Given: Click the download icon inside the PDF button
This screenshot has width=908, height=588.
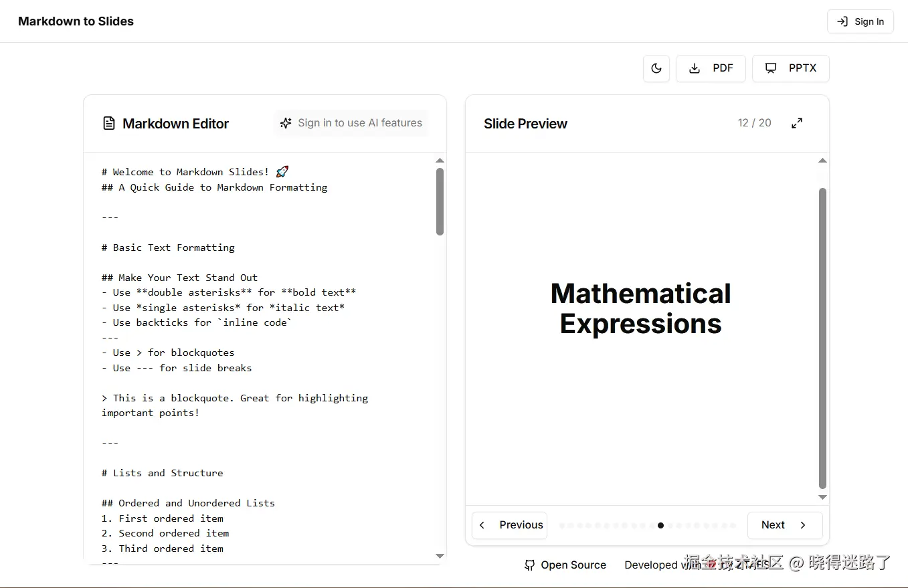Looking at the screenshot, I should point(695,68).
